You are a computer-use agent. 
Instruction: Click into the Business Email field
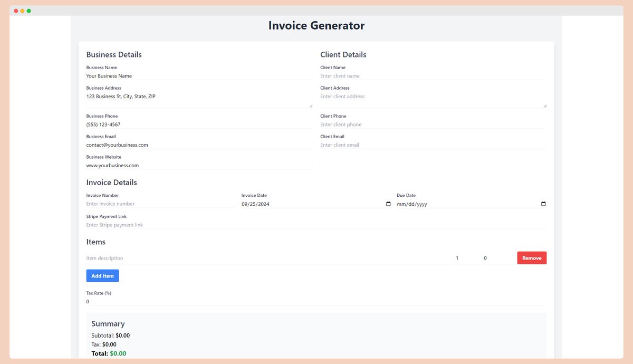click(199, 145)
